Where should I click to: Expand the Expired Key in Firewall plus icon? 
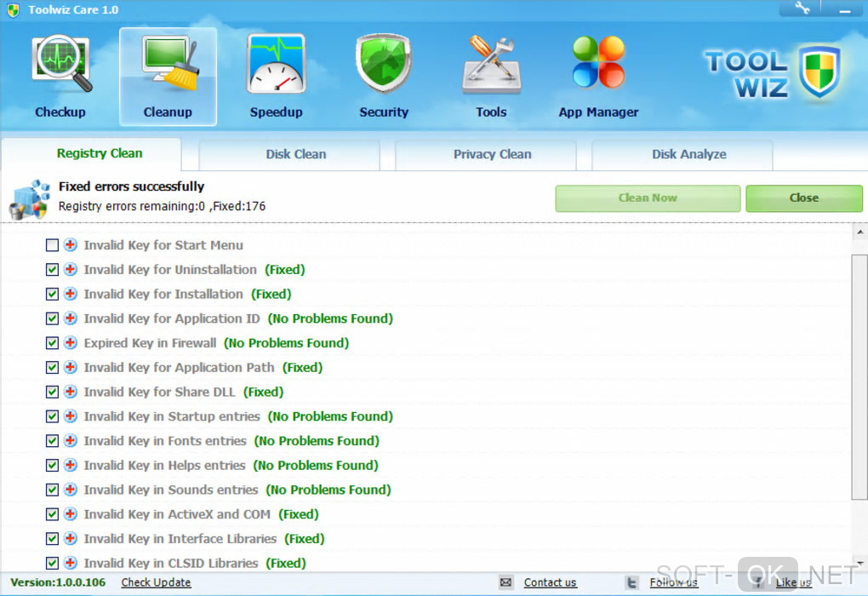(x=71, y=343)
